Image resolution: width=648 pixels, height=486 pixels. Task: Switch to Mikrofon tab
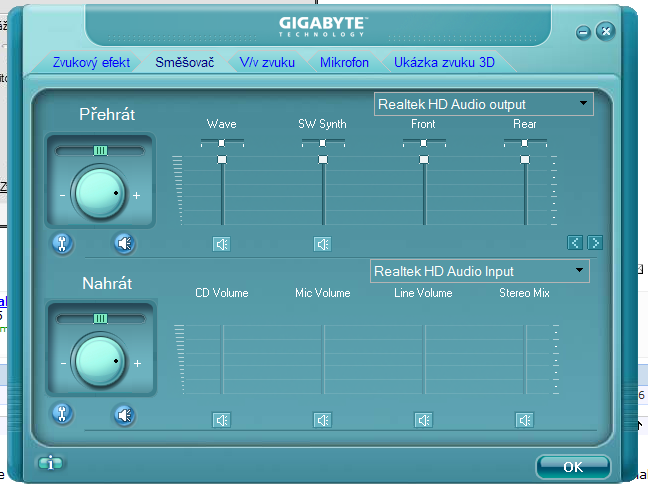pyautogui.click(x=344, y=62)
